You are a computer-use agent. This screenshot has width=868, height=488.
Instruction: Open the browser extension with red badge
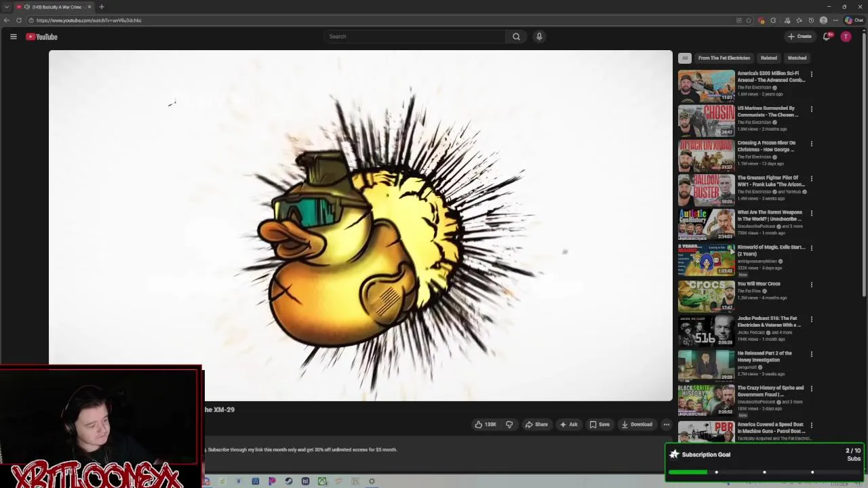click(762, 20)
